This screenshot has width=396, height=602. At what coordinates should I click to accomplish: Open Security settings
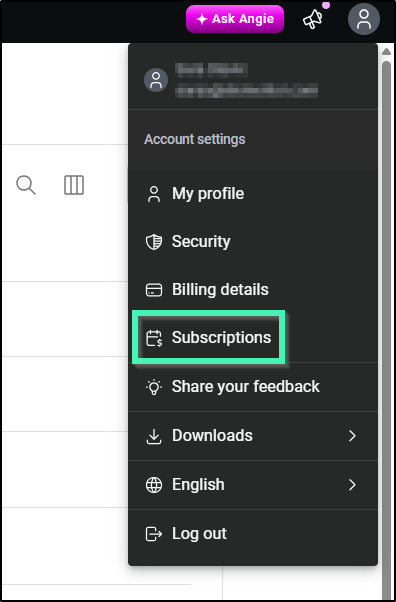click(x=253, y=241)
